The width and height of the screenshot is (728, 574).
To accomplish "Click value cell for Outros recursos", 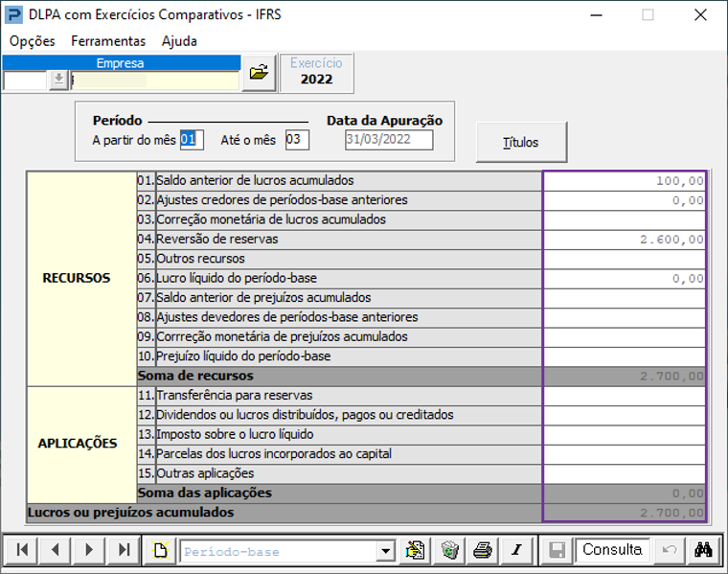I will click(x=625, y=259).
